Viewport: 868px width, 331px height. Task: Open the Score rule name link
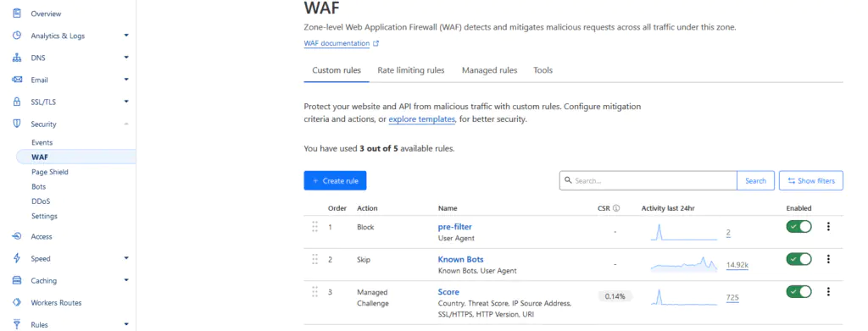(448, 292)
